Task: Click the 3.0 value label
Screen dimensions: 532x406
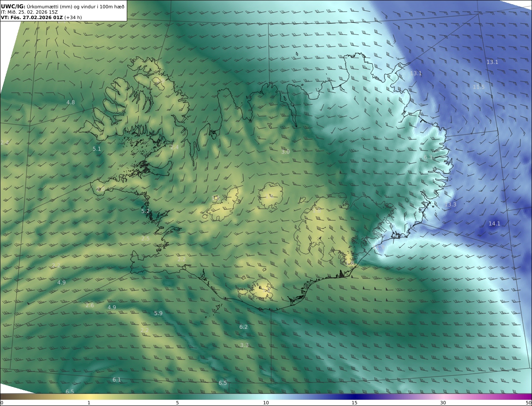Action: coord(285,152)
